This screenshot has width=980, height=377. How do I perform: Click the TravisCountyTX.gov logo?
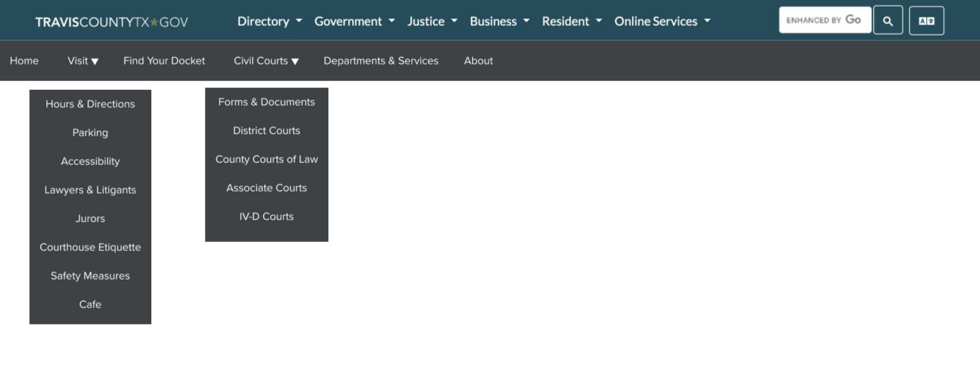[112, 22]
